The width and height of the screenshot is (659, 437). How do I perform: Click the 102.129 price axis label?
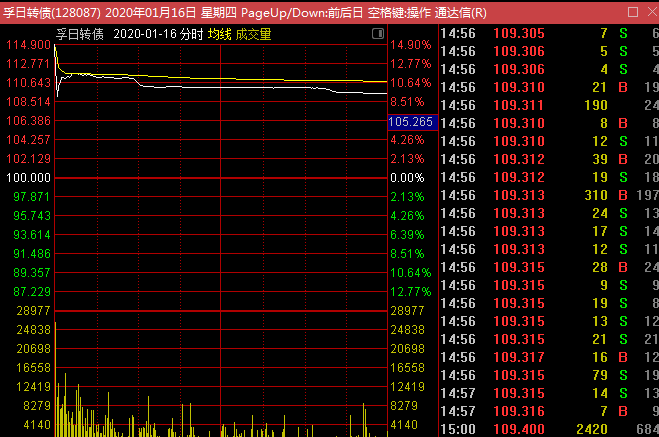28,159
